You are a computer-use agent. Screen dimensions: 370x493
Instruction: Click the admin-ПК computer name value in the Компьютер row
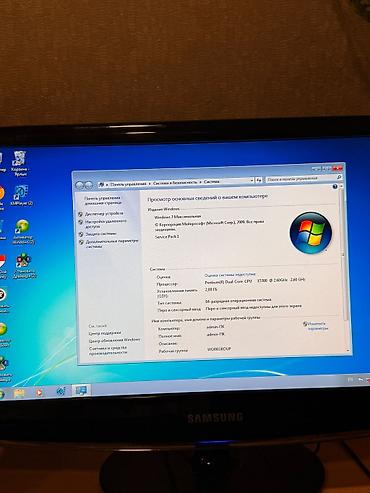pos(215,327)
